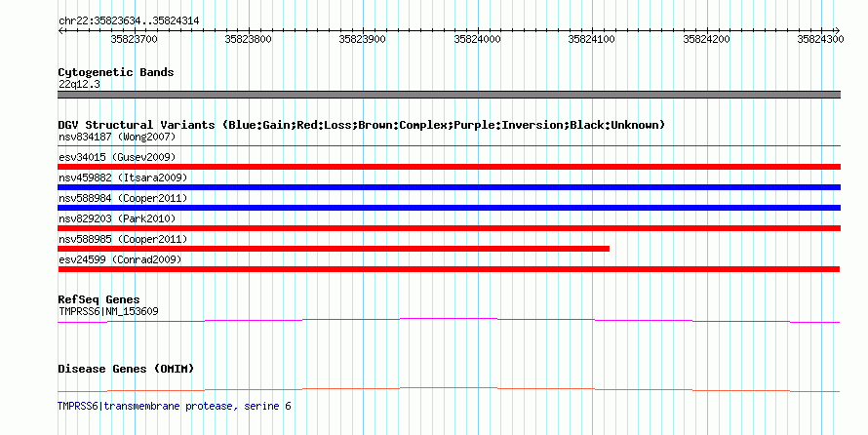Click ruler position 35823800
Image resolution: width=868 pixels, height=435 pixels.
pyautogui.click(x=248, y=39)
